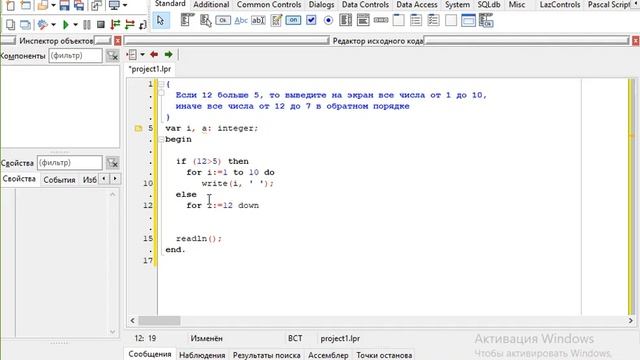Jump back with red arrow

click(154, 54)
